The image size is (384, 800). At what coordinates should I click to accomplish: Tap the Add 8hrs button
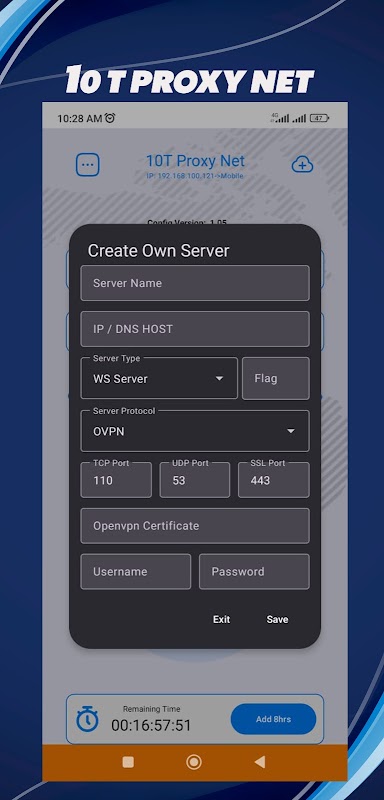[x=273, y=719]
